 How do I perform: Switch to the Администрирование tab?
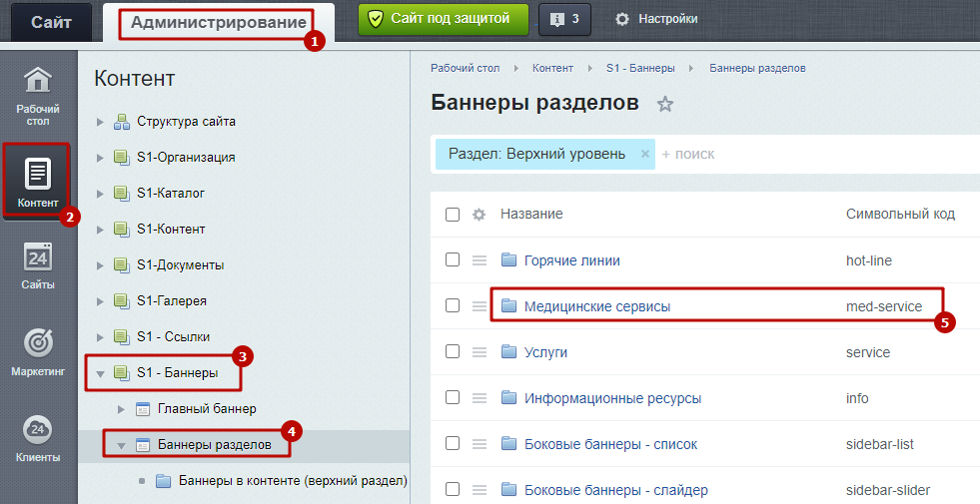(x=219, y=23)
